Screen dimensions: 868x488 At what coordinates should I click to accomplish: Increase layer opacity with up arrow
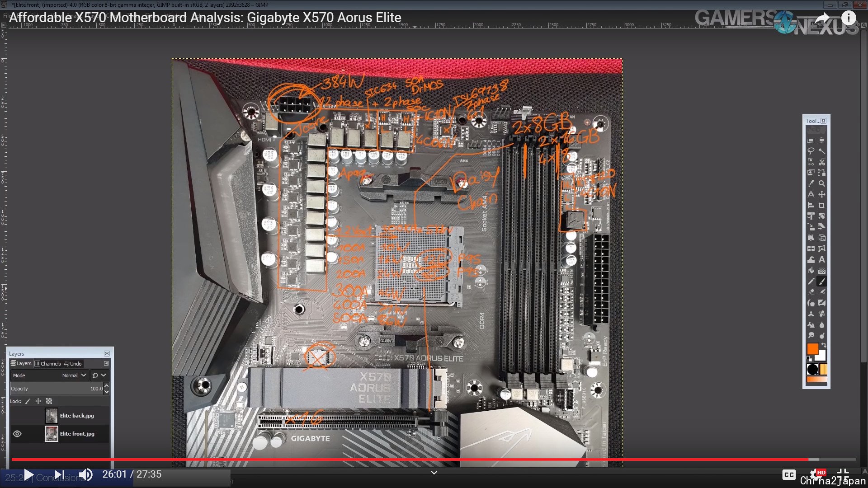click(107, 386)
